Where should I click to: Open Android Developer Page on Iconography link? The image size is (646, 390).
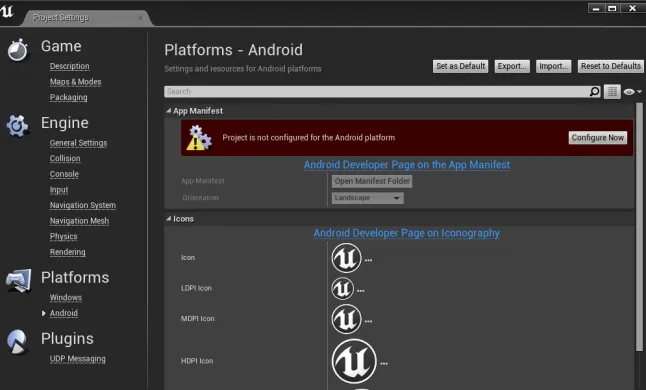(x=407, y=233)
